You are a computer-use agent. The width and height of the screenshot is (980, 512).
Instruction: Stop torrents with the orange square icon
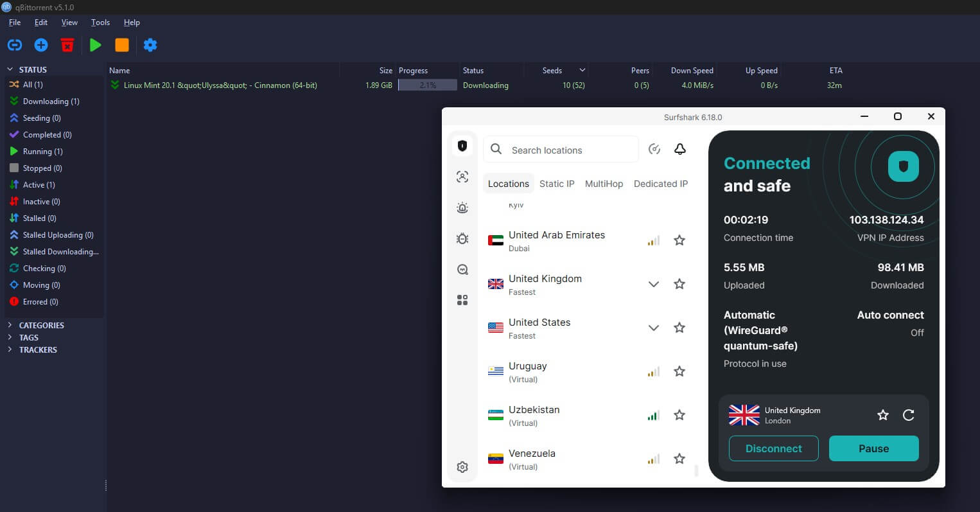pyautogui.click(x=122, y=45)
